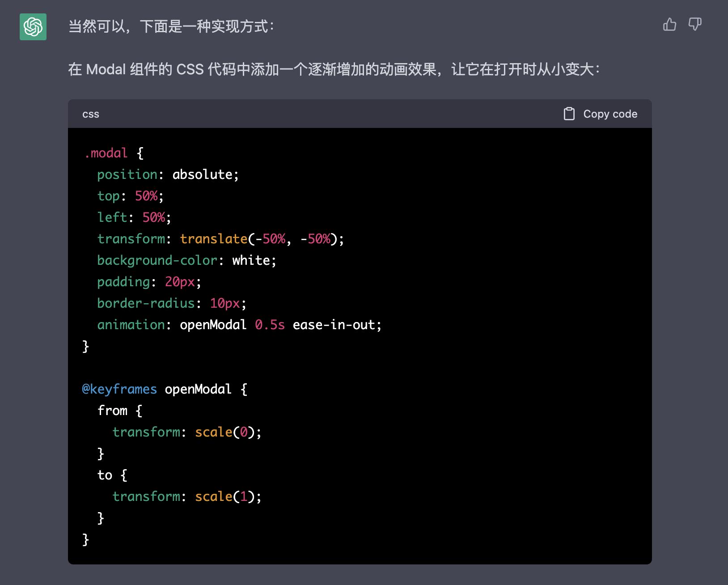Click the clipboard icon next to Copy code
The width and height of the screenshot is (728, 585).
coord(569,114)
